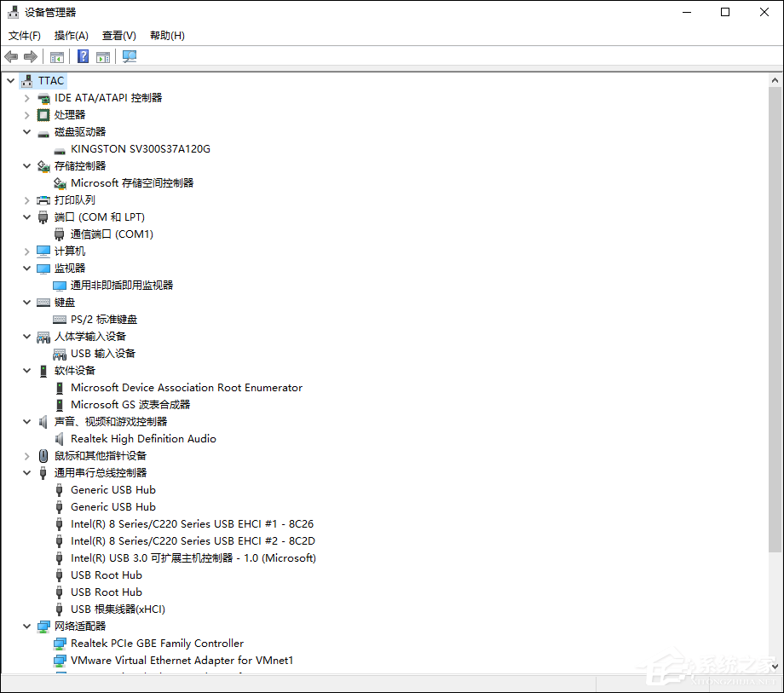
Task: Click the show action pane toolbar icon
Action: tap(101, 56)
